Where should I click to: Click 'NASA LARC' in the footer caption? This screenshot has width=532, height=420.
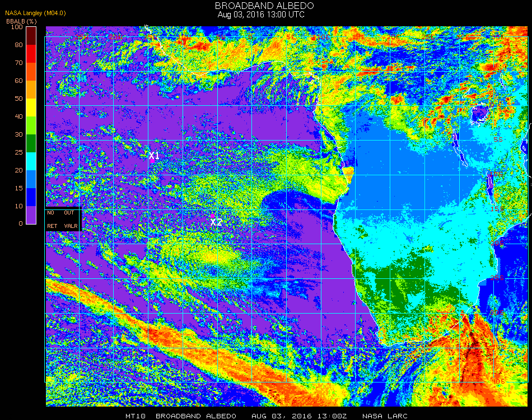pyautogui.click(x=385, y=416)
